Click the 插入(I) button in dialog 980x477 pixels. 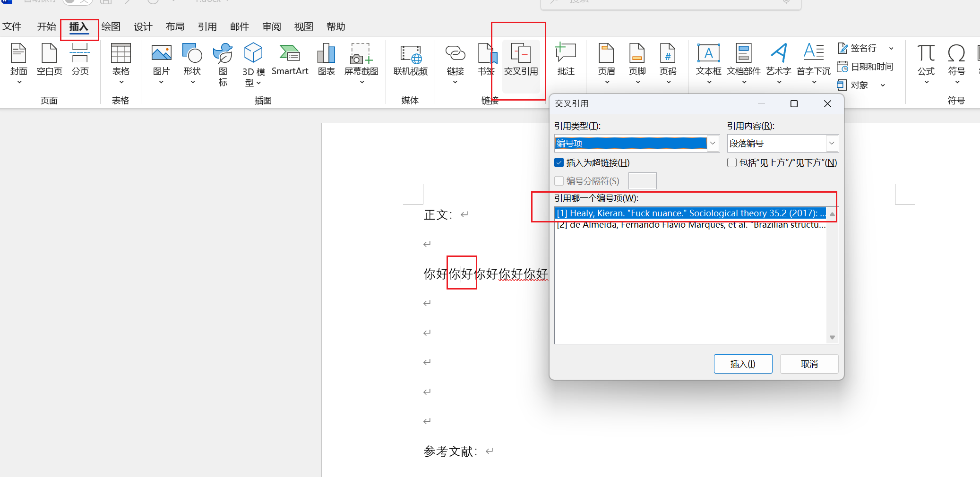tap(743, 364)
